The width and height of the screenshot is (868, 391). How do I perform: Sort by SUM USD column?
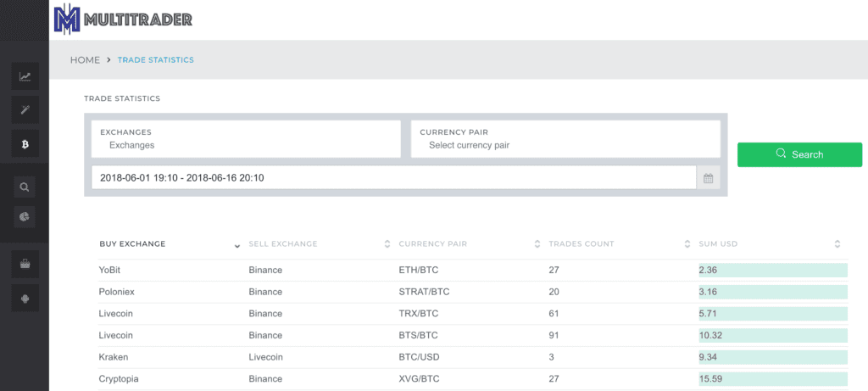(770, 243)
